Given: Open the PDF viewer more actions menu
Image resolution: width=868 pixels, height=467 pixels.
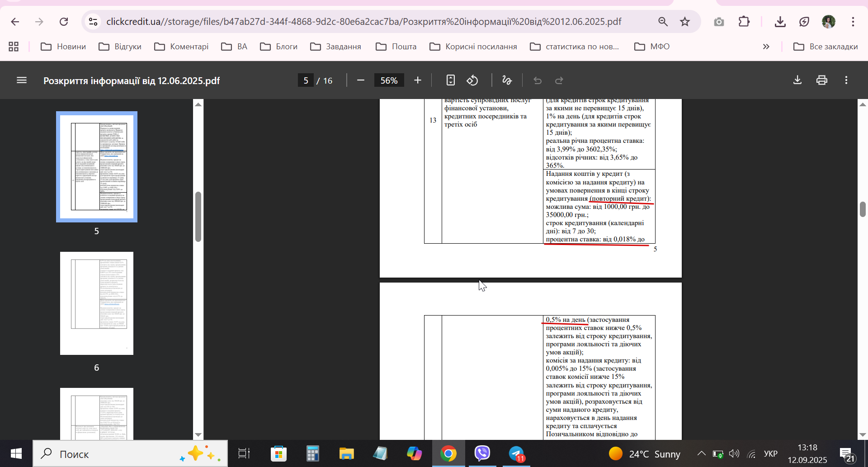Looking at the screenshot, I should pyautogui.click(x=846, y=80).
